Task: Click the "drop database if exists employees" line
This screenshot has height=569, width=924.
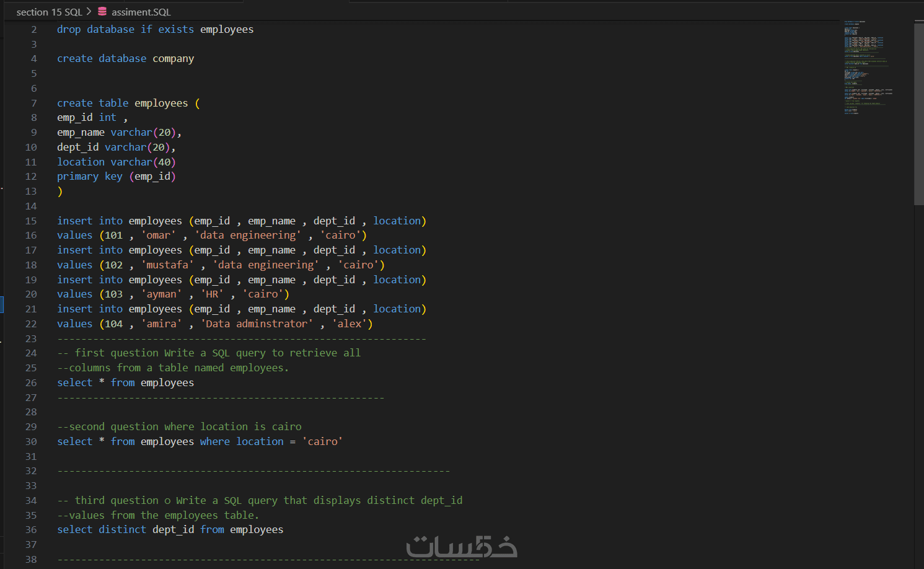Action: point(155,29)
